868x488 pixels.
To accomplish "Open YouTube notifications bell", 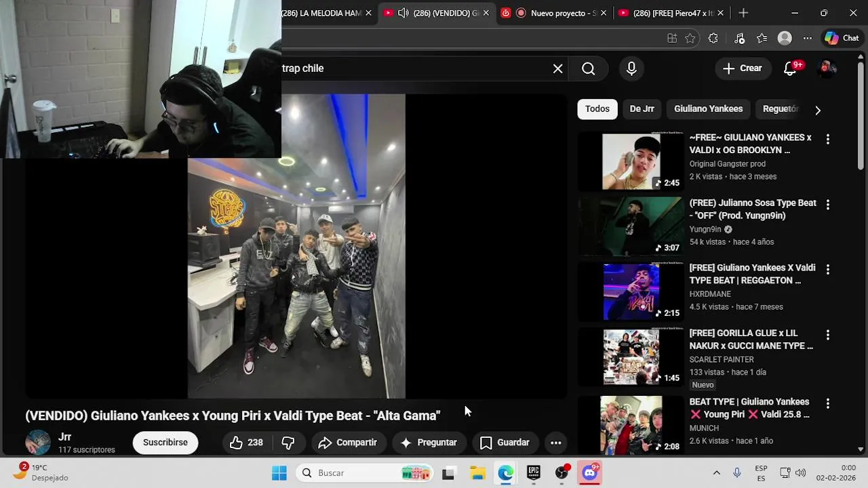I will (791, 68).
